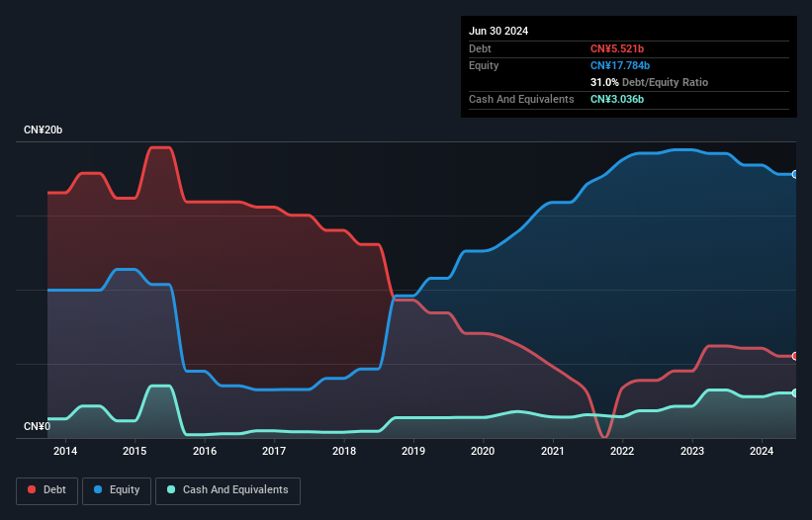This screenshot has height=520, width=812.
Task: Click the CN¥3.036b cash value
Action: tap(617, 99)
